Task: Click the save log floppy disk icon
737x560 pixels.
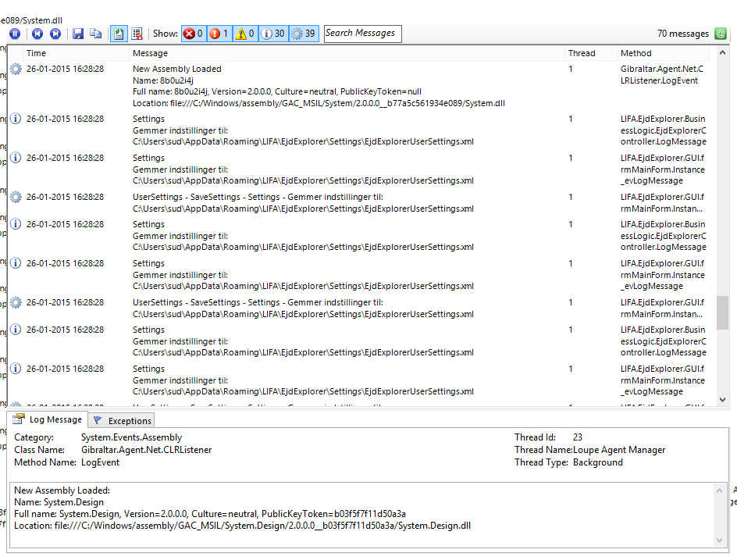Action: tap(78, 34)
